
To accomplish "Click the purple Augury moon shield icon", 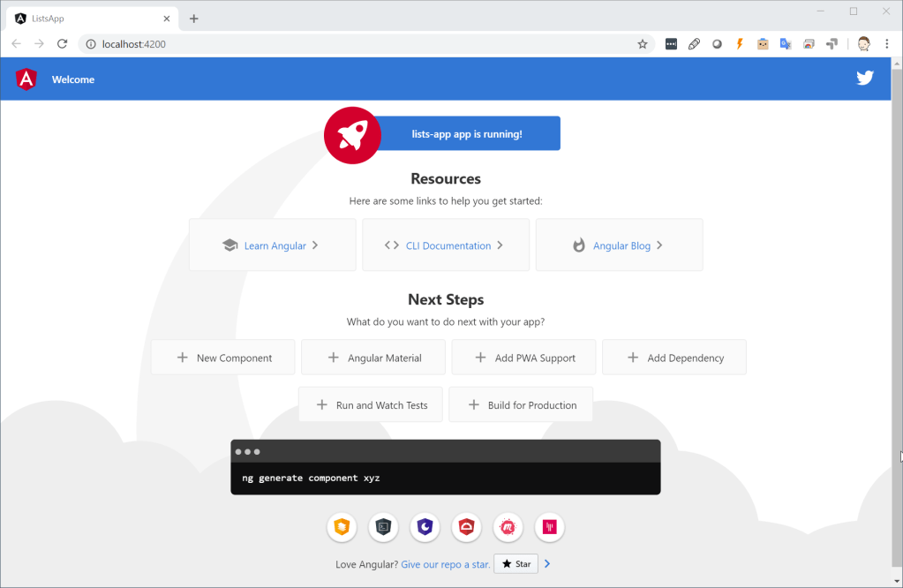I will [425, 527].
